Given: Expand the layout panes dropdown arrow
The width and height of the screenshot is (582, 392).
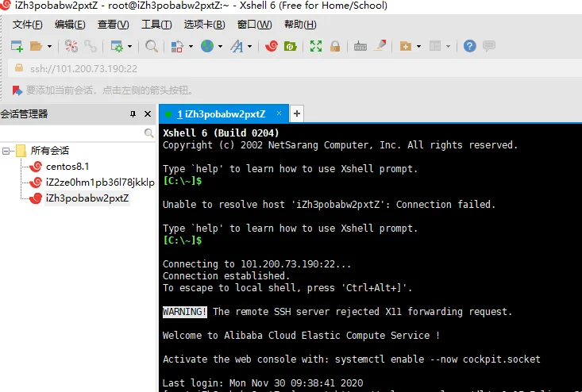Looking at the screenshot, I should point(448,47).
